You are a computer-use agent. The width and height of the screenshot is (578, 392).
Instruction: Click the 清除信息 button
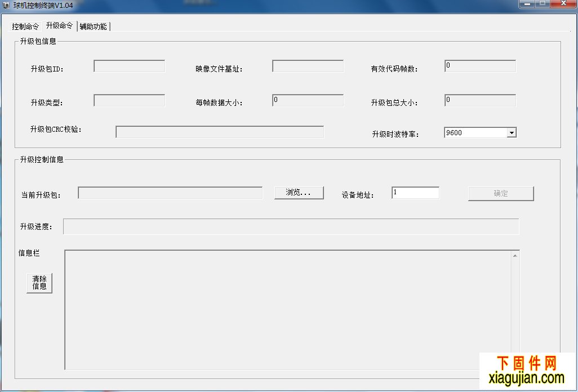[39, 283]
